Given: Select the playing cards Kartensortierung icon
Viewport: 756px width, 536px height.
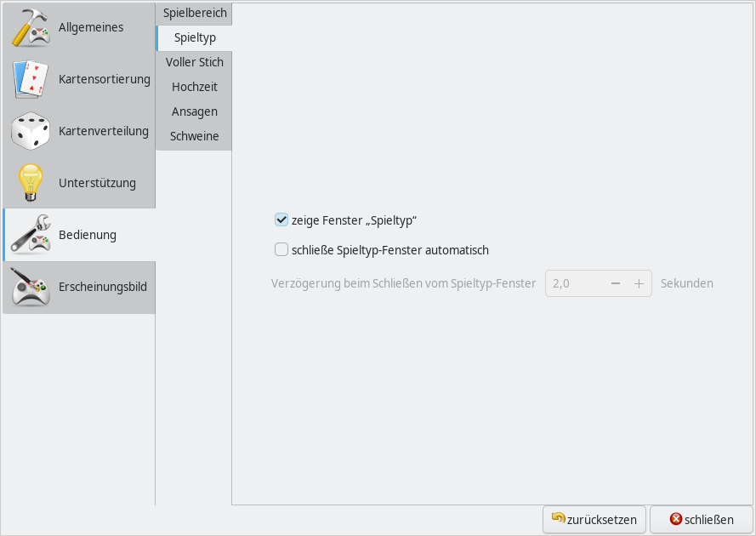Looking at the screenshot, I should [x=31, y=80].
